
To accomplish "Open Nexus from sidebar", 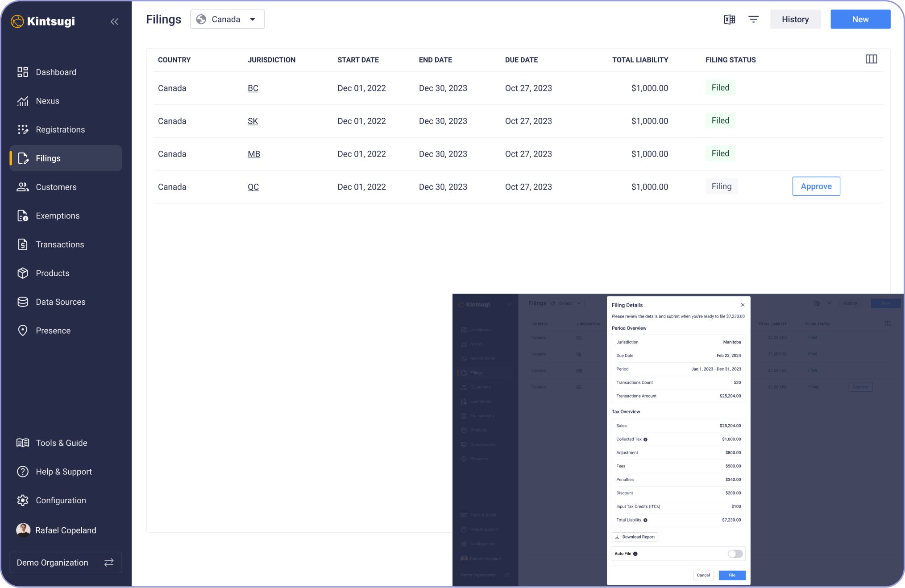I will click(47, 101).
